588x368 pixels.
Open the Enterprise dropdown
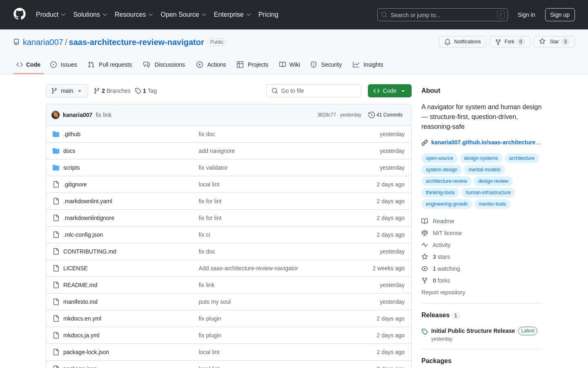[x=232, y=14]
